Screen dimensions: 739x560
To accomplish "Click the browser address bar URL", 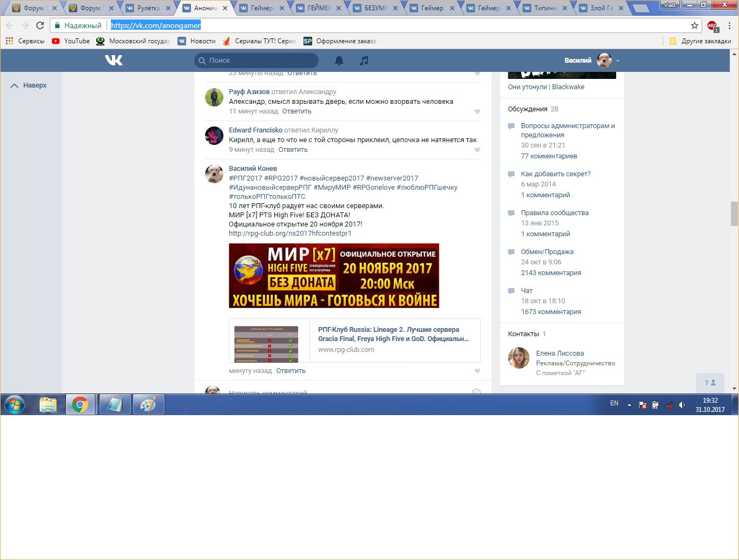I will pos(156,25).
